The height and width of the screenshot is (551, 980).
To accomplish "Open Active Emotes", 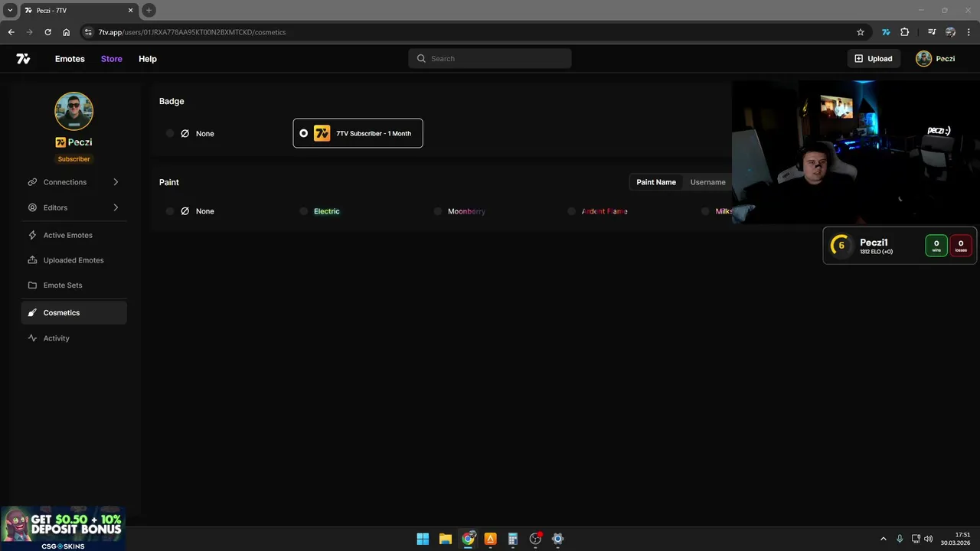I will point(74,235).
